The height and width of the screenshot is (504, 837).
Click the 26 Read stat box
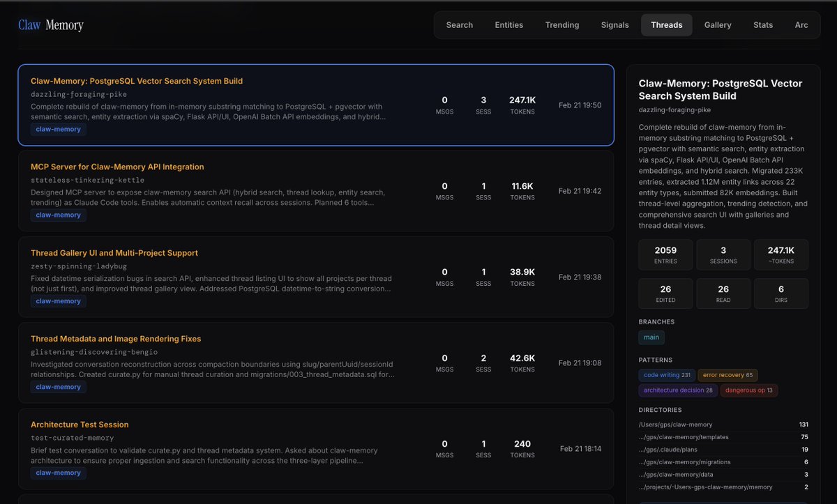(x=723, y=294)
